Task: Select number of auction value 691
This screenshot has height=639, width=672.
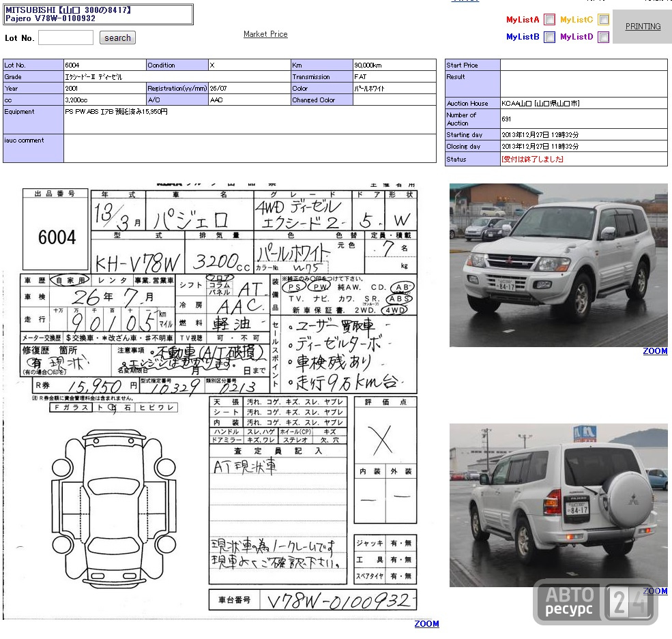Action: 506,119
